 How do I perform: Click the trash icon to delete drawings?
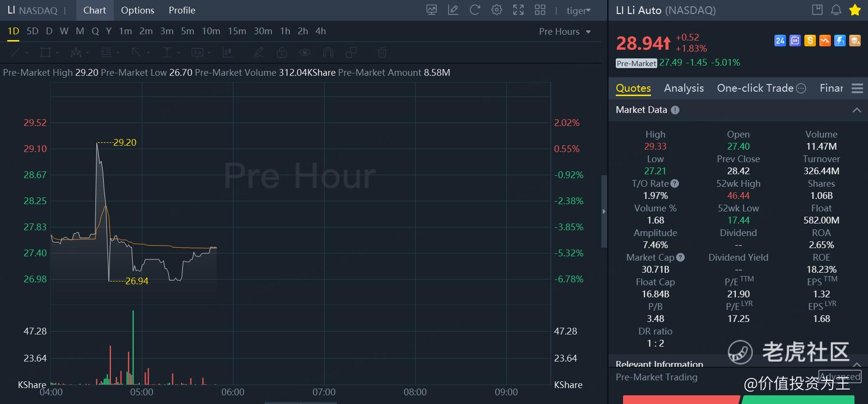(x=382, y=53)
